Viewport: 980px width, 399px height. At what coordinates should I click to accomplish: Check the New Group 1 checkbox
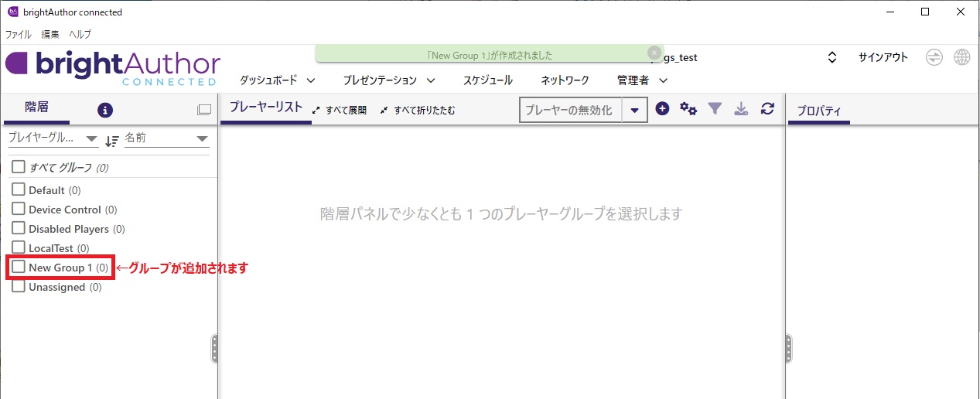point(19,267)
